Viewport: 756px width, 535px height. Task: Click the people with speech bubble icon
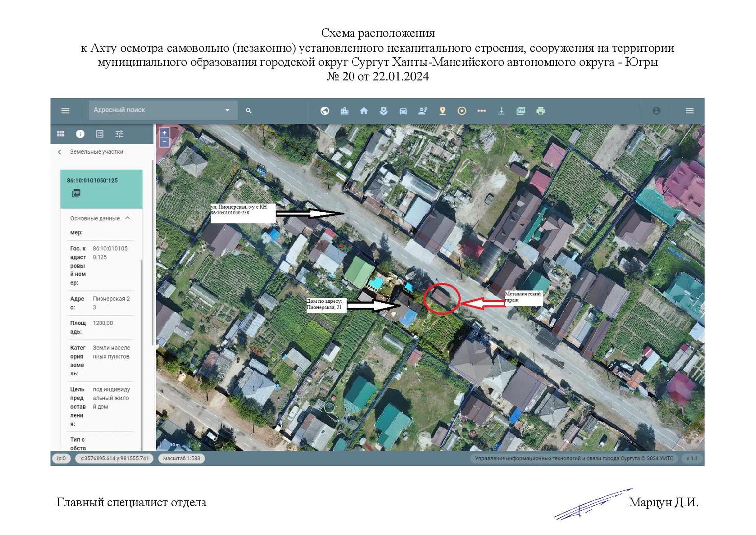pyautogui.click(x=423, y=111)
